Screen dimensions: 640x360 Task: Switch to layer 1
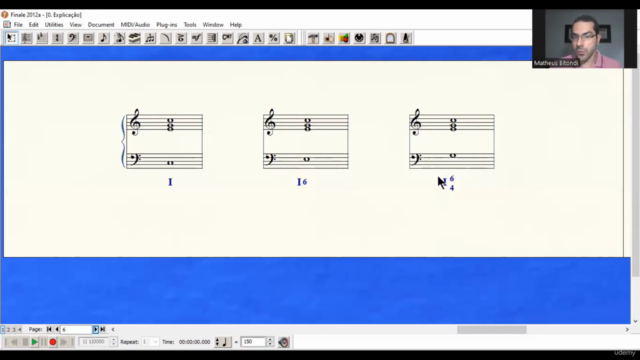click(3, 329)
